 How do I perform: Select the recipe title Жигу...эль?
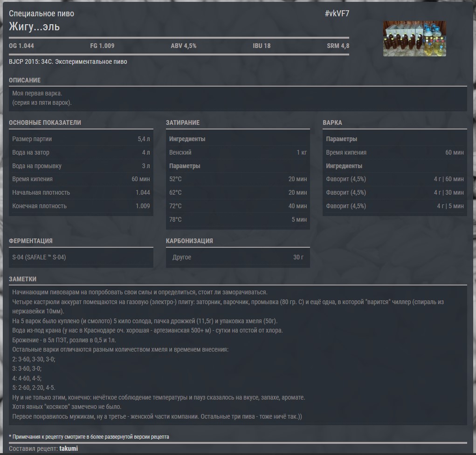click(34, 27)
